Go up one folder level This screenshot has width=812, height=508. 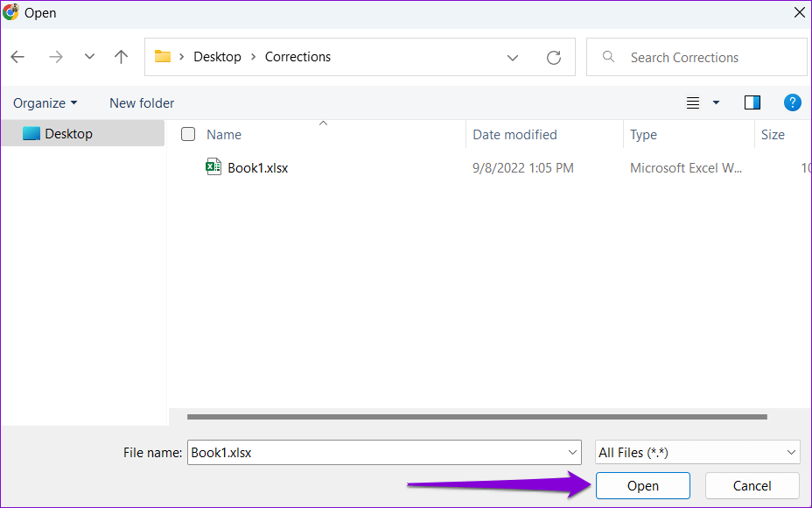pos(121,57)
